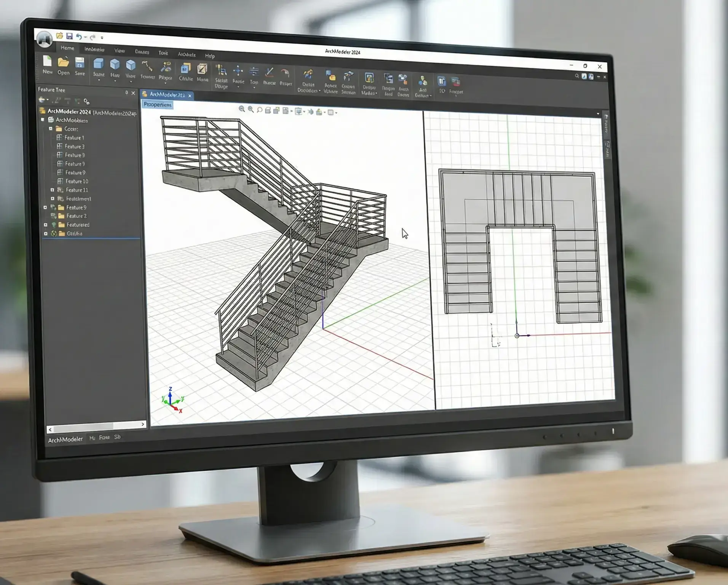Select Feature 10 in the Feature Tree

pyautogui.click(x=77, y=181)
